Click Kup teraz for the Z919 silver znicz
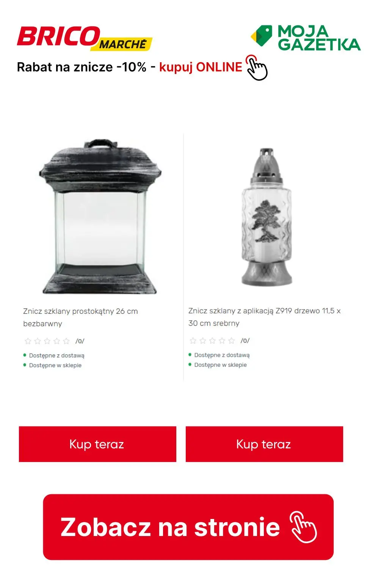The height and width of the screenshot is (588, 378). (264, 444)
